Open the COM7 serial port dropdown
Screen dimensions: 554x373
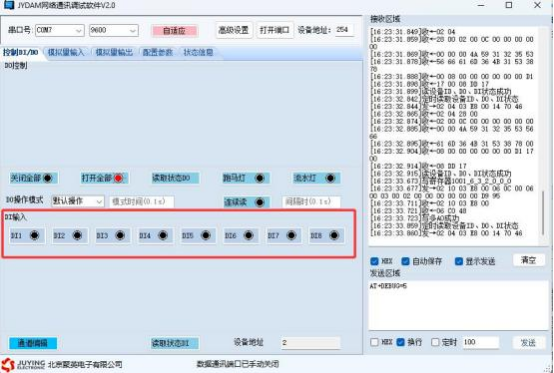[x=60, y=30]
